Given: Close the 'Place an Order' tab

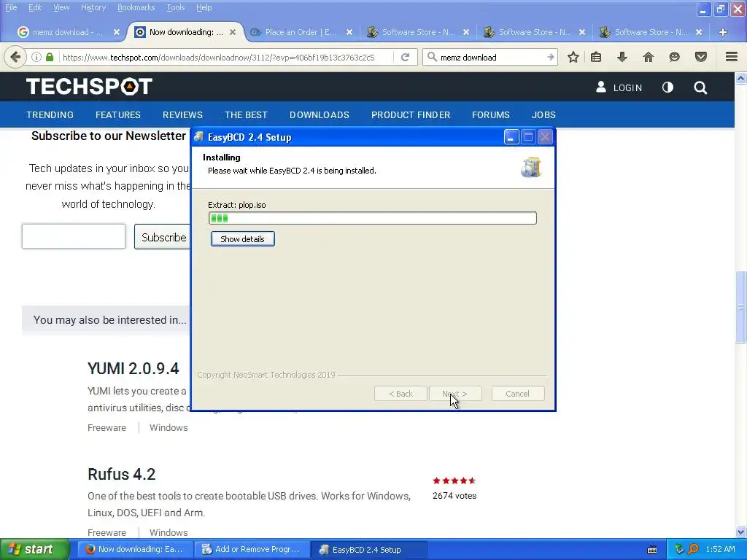Looking at the screenshot, I should [349, 32].
